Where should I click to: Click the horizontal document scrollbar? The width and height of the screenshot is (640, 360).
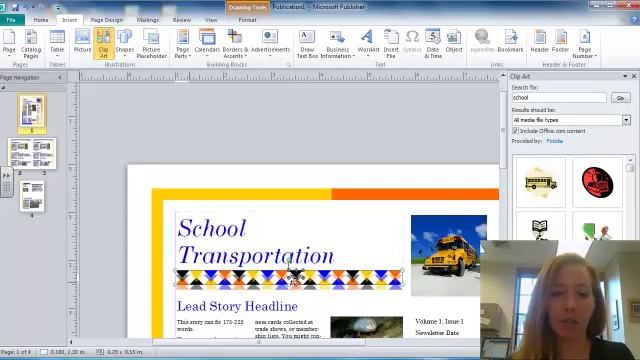[259, 342]
